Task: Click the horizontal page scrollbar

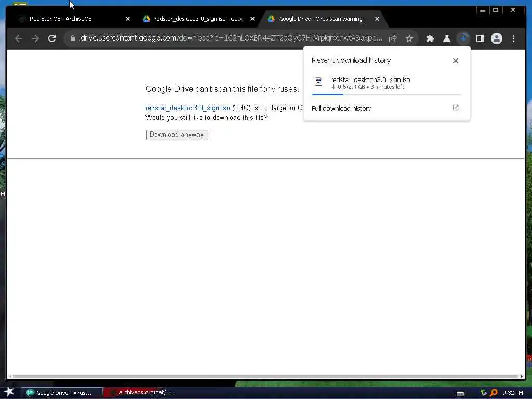Action: pos(267,376)
